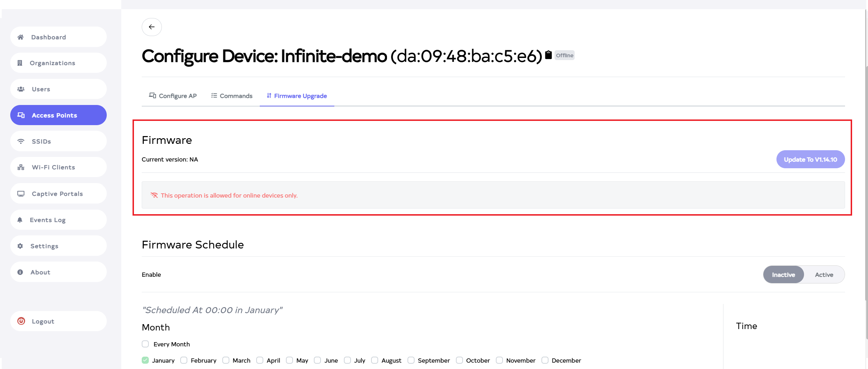868x369 pixels.
Task: Enable the February checkbox
Action: tap(184, 360)
